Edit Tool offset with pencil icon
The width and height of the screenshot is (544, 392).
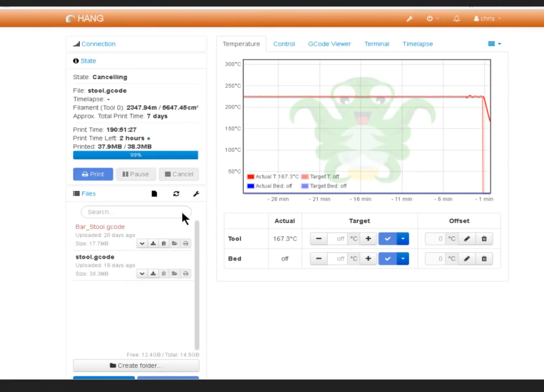pos(467,238)
